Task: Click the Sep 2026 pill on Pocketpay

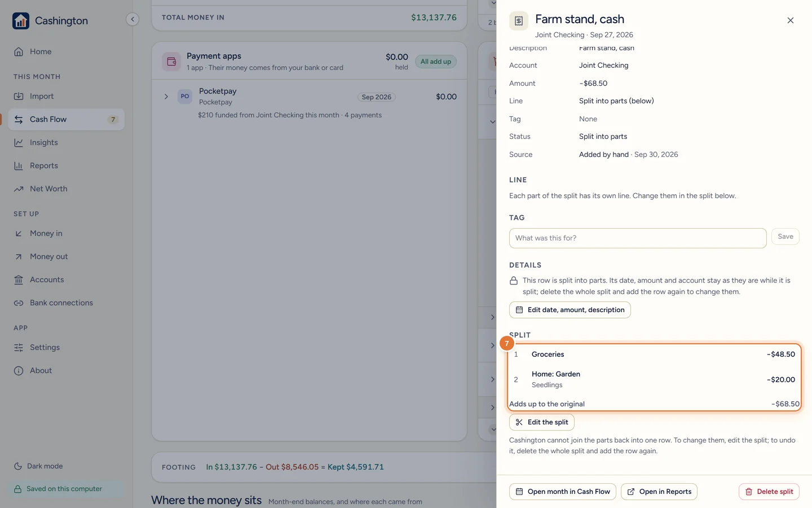Action: click(x=377, y=97)
